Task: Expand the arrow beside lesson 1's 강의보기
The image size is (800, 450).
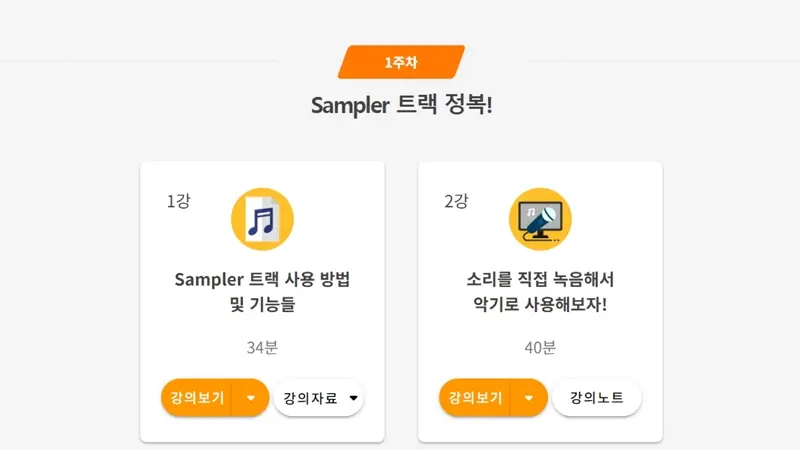Action: 251,397
